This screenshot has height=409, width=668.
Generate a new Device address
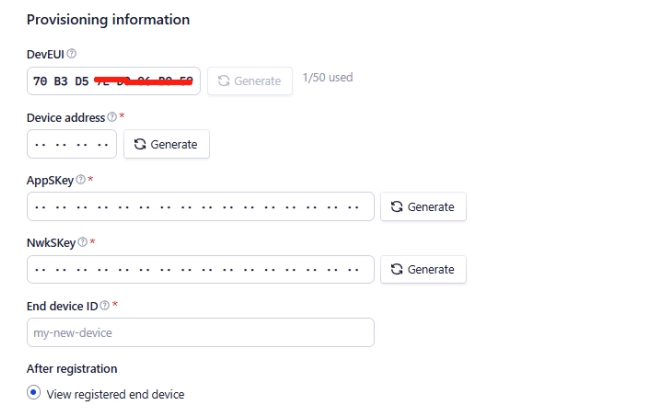point(167,144)
